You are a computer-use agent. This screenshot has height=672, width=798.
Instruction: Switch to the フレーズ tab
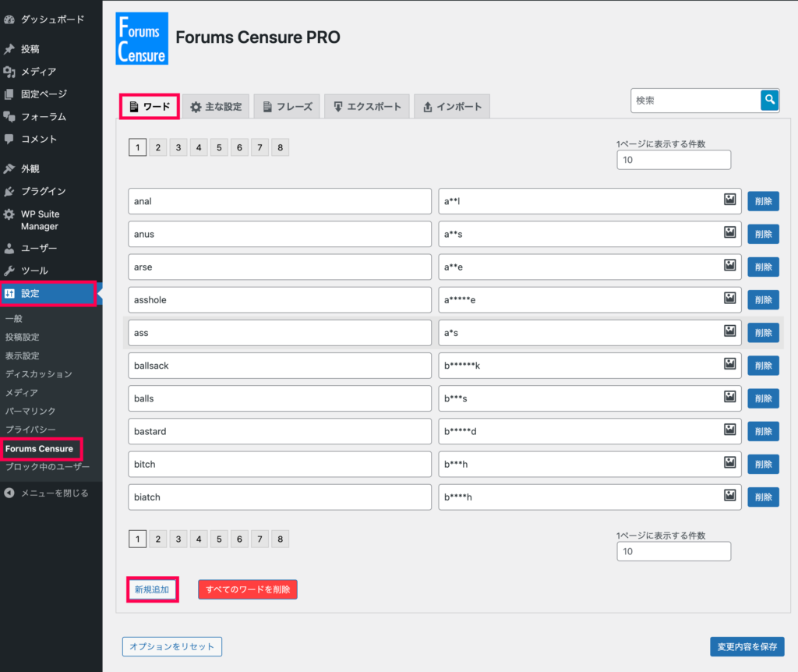click(287, 106)
